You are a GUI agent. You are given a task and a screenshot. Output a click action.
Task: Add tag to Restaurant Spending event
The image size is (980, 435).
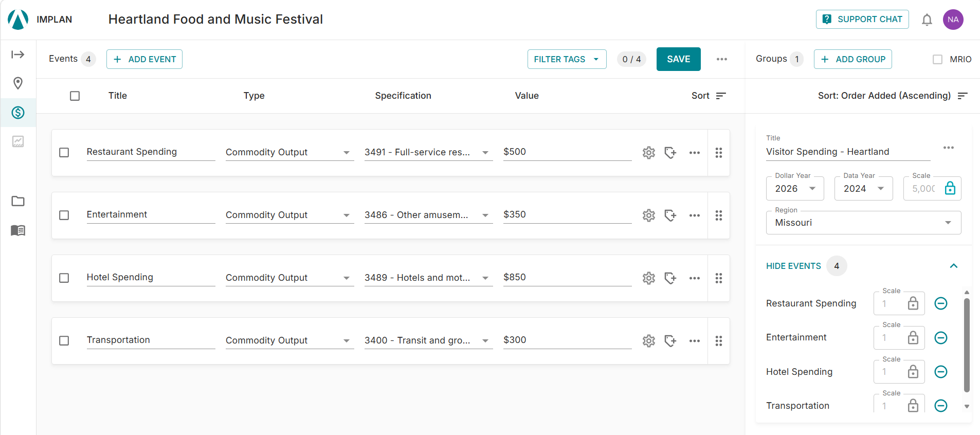(670, 153)
